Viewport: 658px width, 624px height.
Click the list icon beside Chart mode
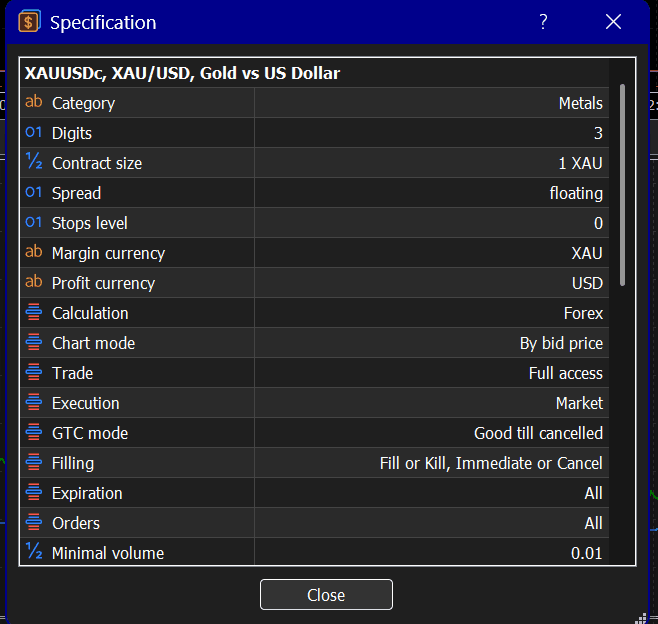pyautogui.click(x=34, y=342)
